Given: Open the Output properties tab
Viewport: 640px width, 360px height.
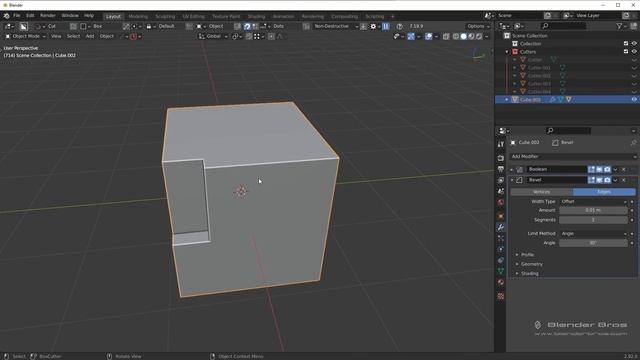Looking at the screenshot, I should point(501,169).
